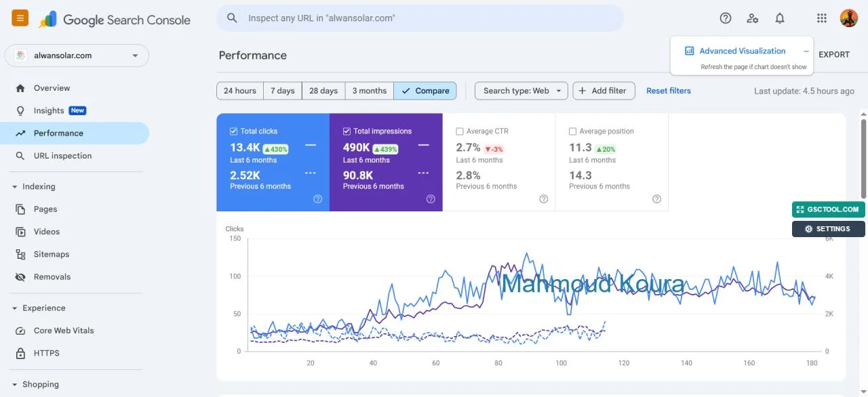This screenshot has height=397, width=868.
Task: Open Core Web Vitals report
Action: tap(75, 331)
